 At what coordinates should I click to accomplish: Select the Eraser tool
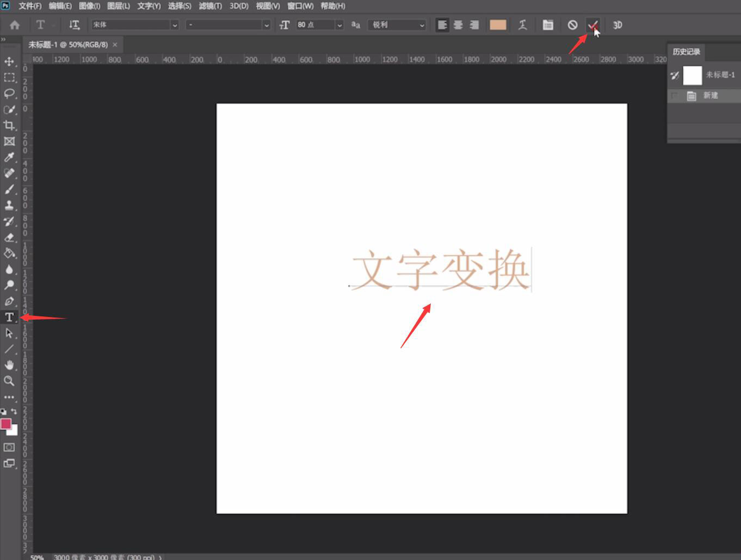9,238
